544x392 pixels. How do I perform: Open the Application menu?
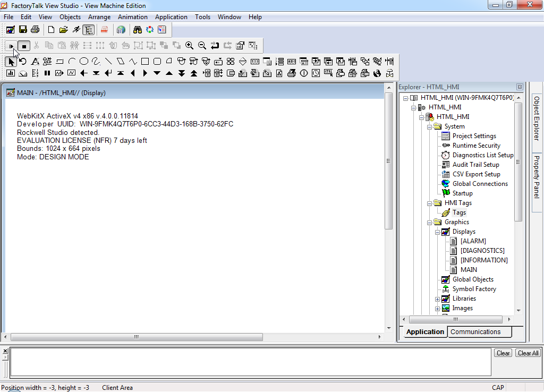[171, 17]
